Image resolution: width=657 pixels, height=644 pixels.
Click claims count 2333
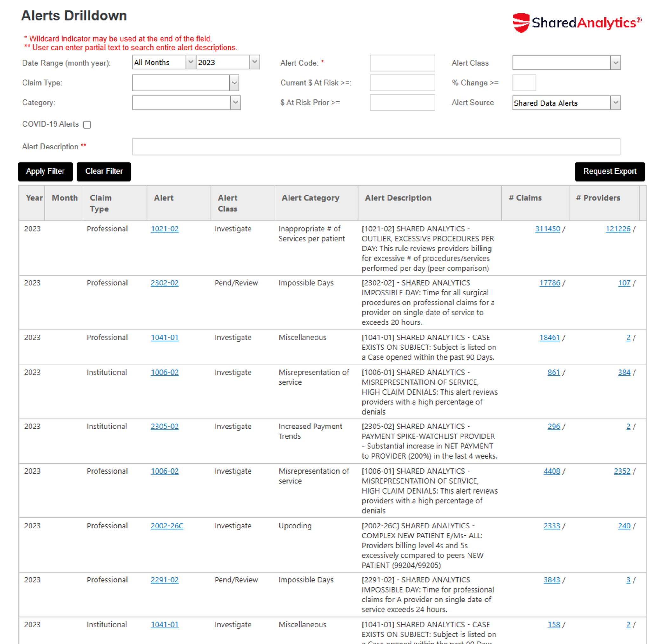point(551,526)
